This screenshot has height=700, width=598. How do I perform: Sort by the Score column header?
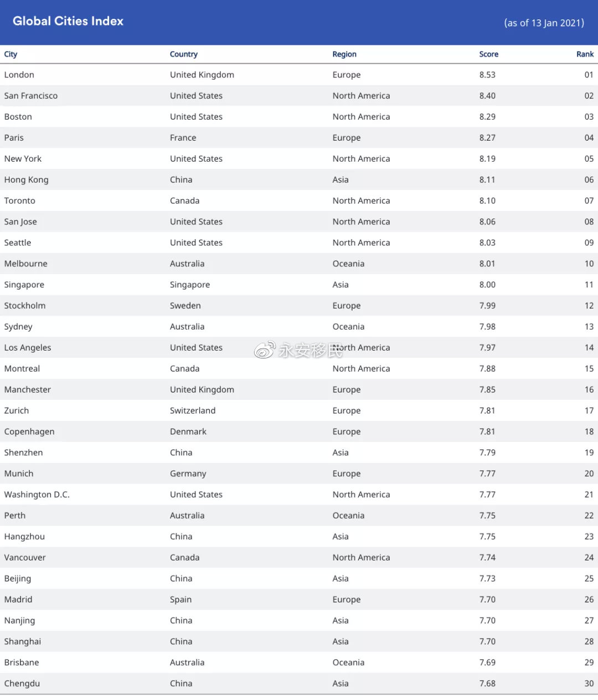[488, 54]
